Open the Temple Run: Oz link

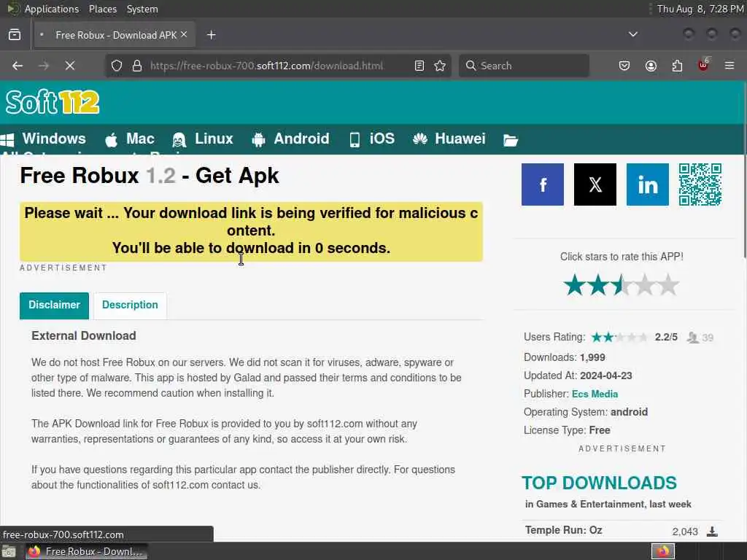[564, 530]
